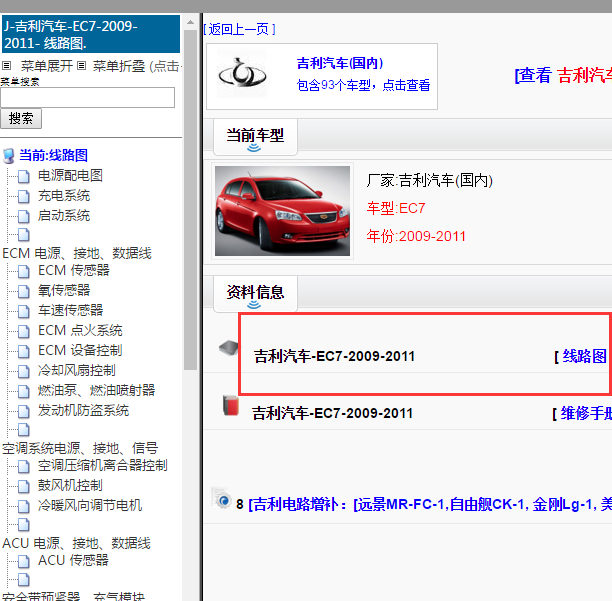The image size is (612, 601).
Task: Open the 车速传感器 tree item
Action: click(x=70, y=310)
